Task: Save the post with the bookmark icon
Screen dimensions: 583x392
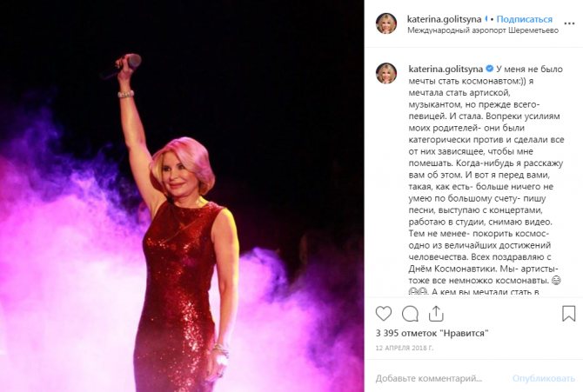Action: pyautogui.click(x=568, y=314)
